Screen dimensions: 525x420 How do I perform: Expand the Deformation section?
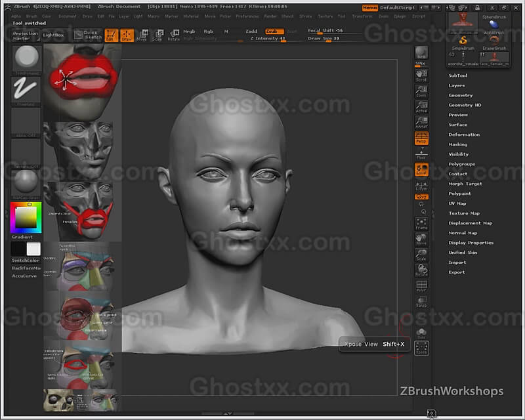point(464,135)
